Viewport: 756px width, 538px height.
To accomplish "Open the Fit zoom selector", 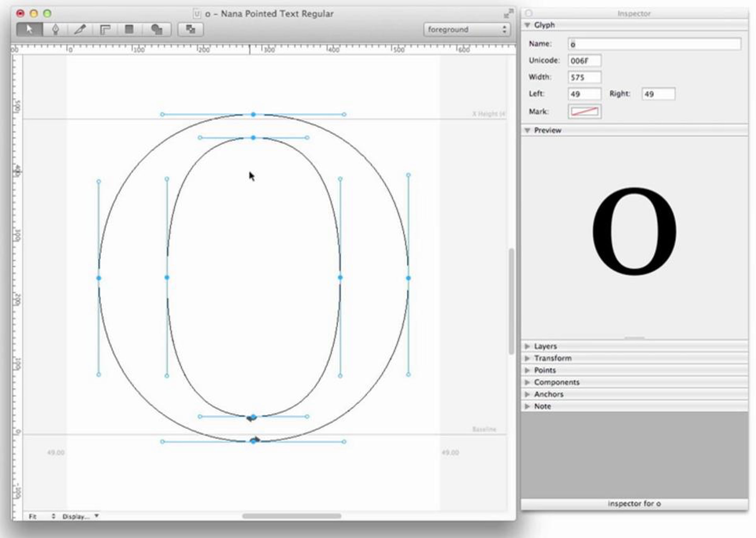I will pos(42,516).
